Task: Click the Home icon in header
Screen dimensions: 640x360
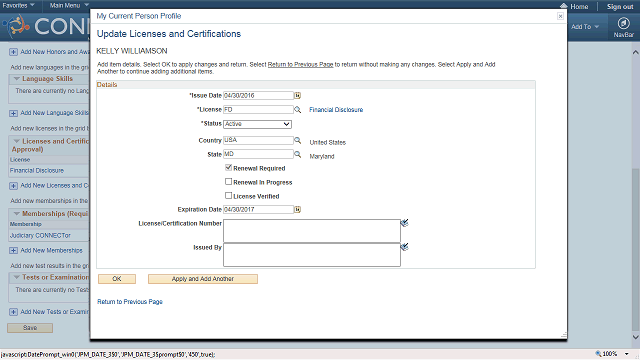Action: coord(564,6)
